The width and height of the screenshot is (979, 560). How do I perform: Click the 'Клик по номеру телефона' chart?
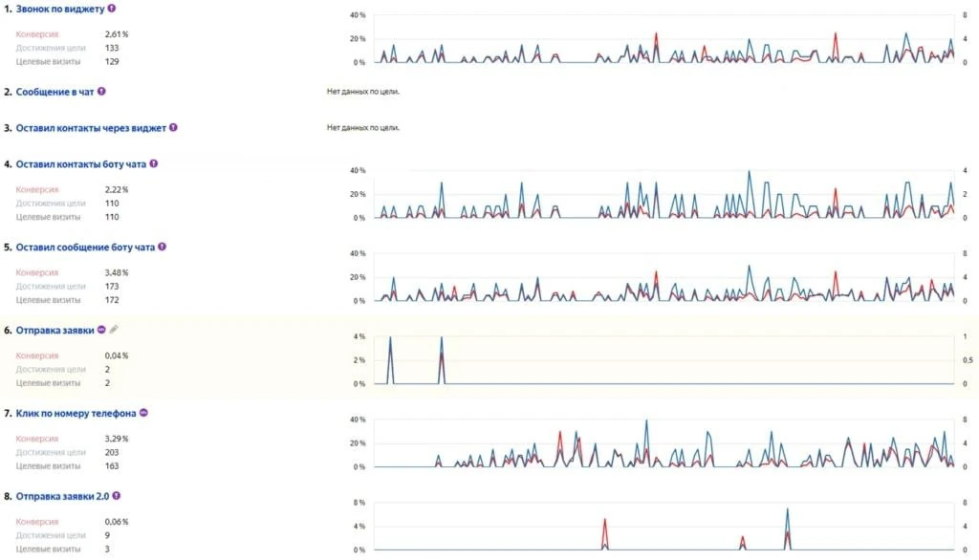(x=664, y=443)
